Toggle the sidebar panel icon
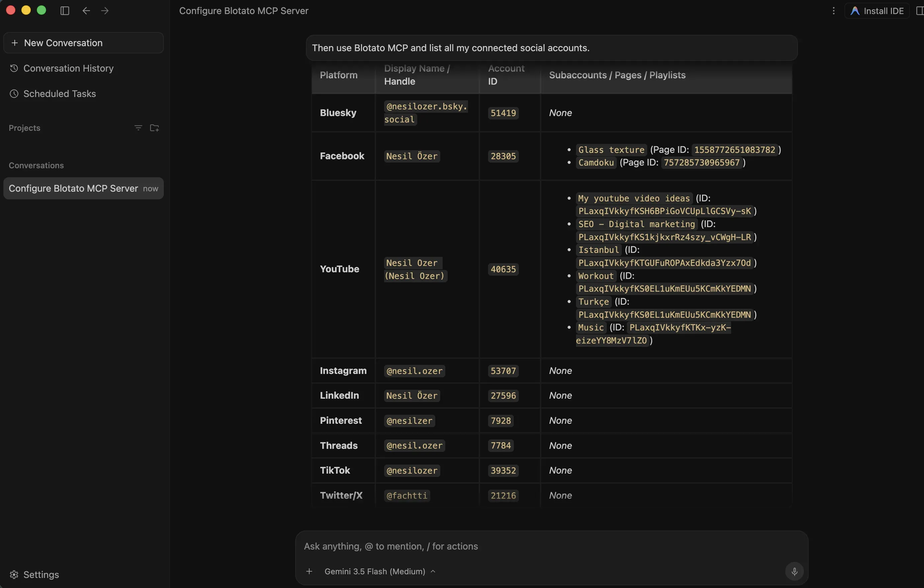 [65, 11]
